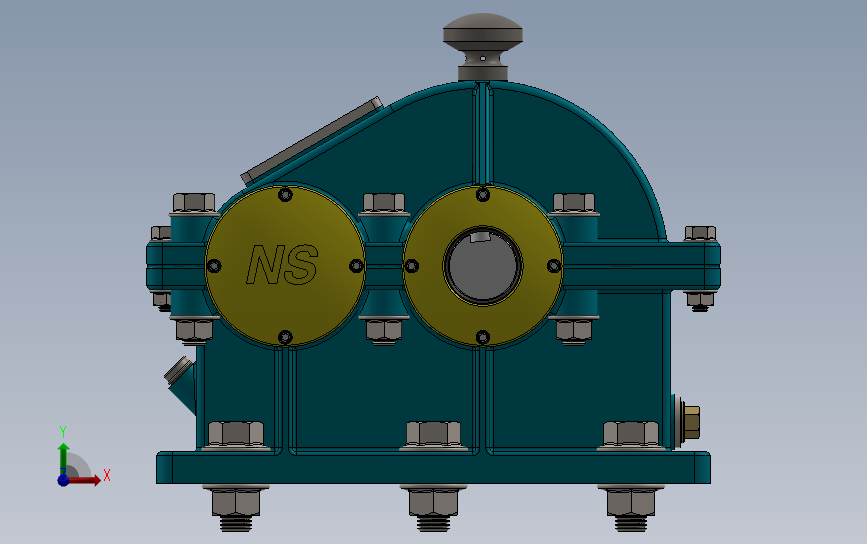Select the middle foundation bolt head on the base
The height and width of the screenshot is (544, 867).
click(x=434, y=434)
